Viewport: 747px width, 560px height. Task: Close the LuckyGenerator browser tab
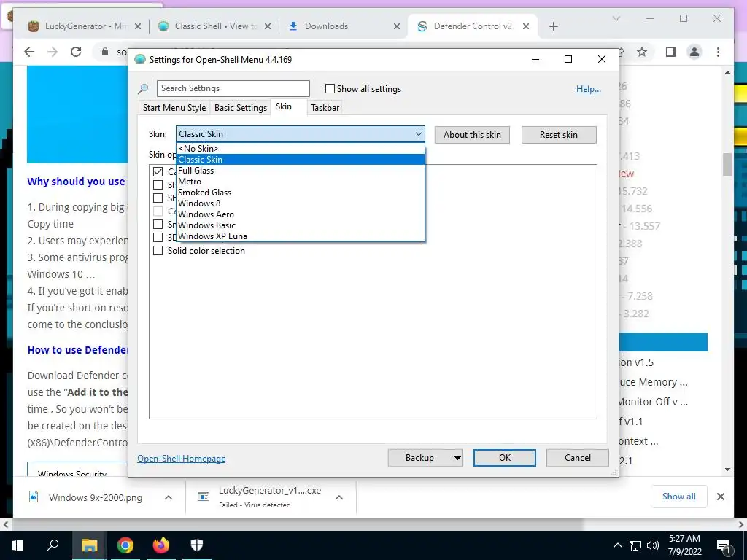pyautogui.click(x=138, y=27)
